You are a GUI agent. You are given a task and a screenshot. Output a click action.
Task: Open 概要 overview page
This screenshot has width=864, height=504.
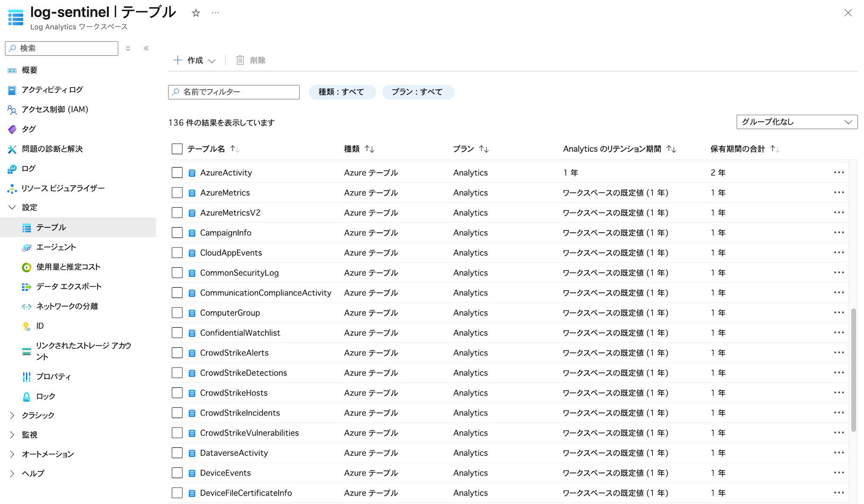(29, 70)
